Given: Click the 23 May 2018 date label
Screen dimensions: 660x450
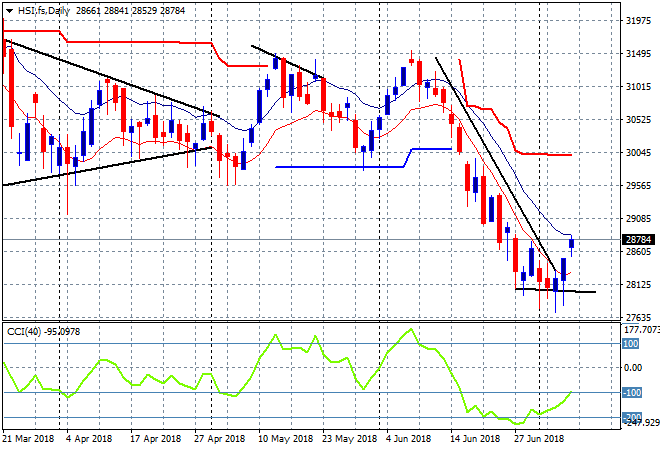Looking at the screenshot, I should click(x=349, y=439).
